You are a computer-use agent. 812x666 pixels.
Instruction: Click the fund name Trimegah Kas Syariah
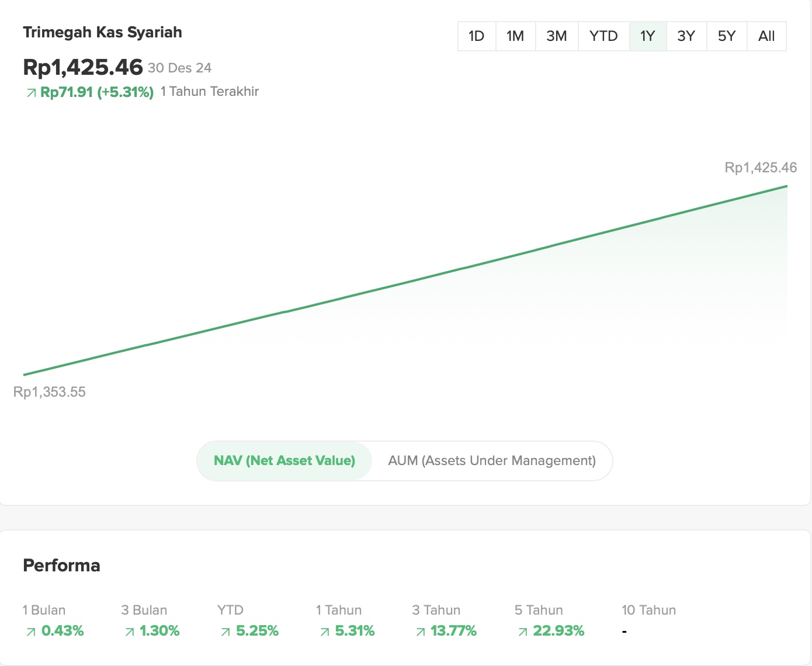click(102, 33)
